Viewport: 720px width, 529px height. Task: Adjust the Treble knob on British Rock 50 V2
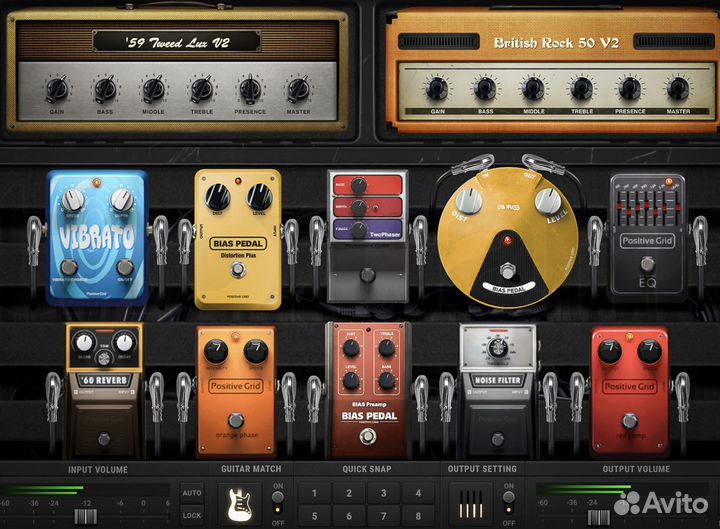pyautogui.click(x=582, y=88)
